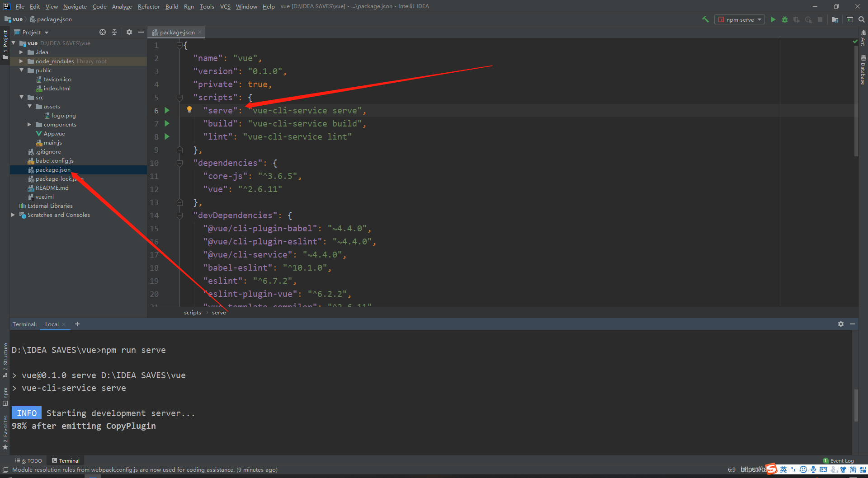The width and height of the screenshot is (868, 478).
Task: Collapse the assets folder
Action: pos(29,106)
